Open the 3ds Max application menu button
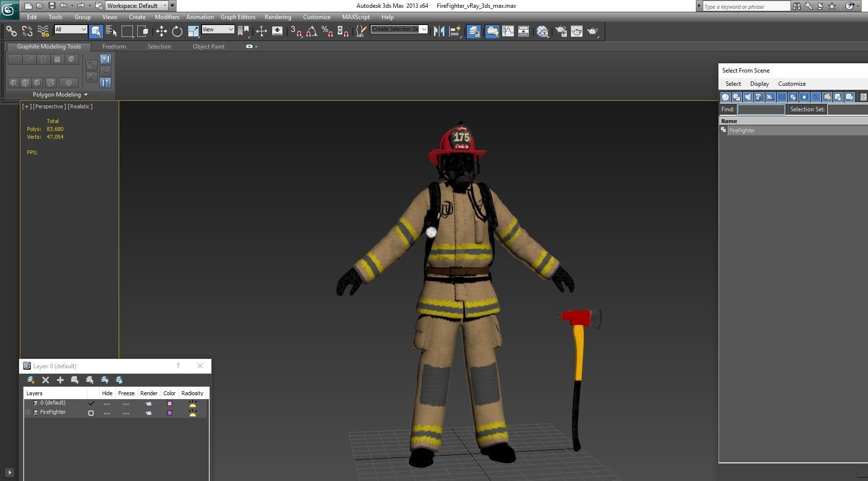The height and width of the screenshot is (481, 868). (9, 9)
